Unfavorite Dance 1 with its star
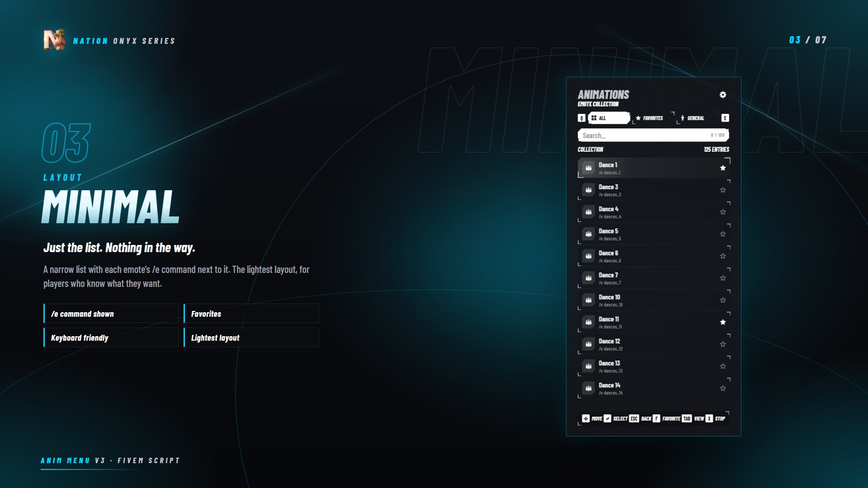Screen dimensions: 868x488 tap(723, 168)
